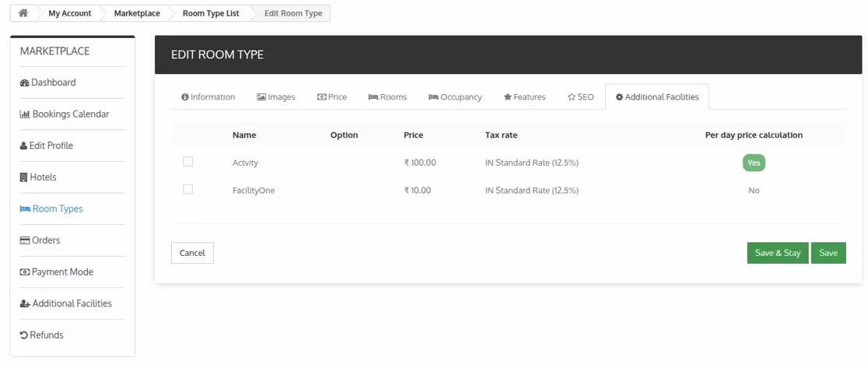Open Dashboard in the sidebar

coord(48,82)
